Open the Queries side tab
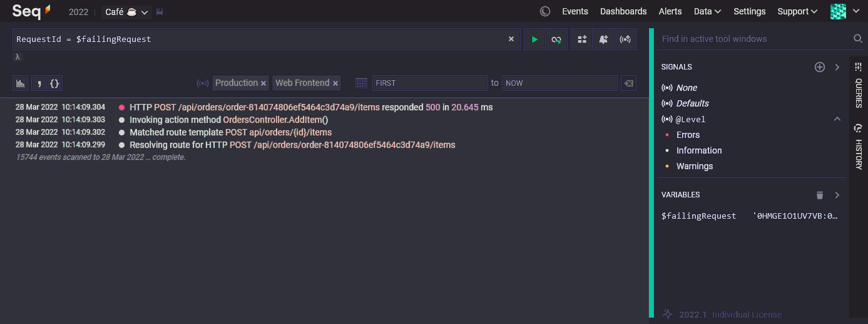This screenshot has width=868, height=324. coord(859,85)
